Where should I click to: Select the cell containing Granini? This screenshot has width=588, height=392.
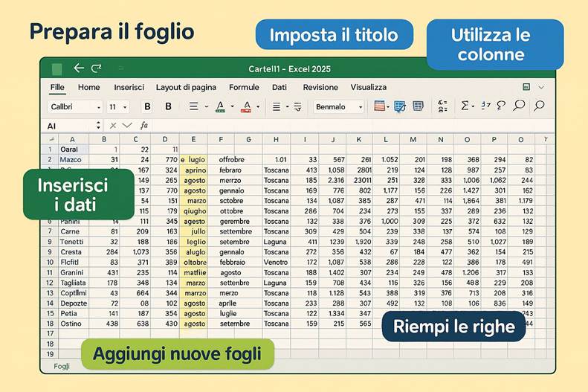74,272
